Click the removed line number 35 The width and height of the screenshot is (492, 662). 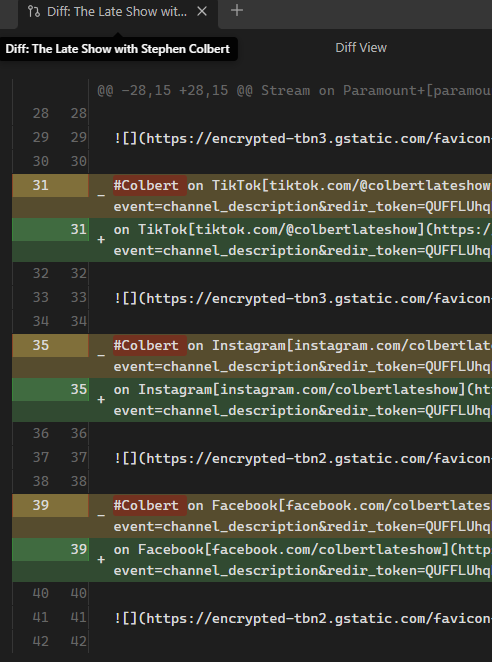click(x=41, y=345)
